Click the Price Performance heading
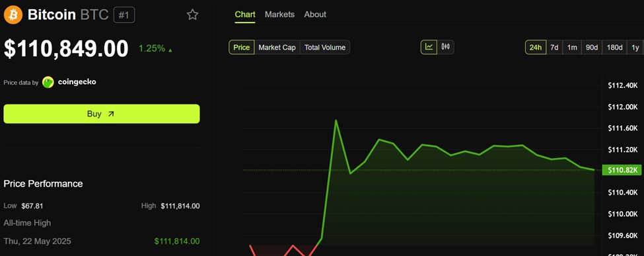The image size is (644, 256). [x=43, y=183]
